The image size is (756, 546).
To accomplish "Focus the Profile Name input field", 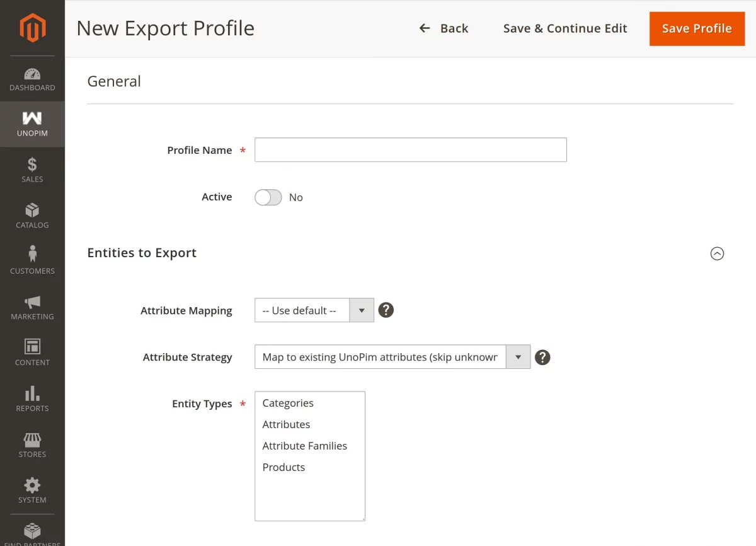I will (411, 150).
